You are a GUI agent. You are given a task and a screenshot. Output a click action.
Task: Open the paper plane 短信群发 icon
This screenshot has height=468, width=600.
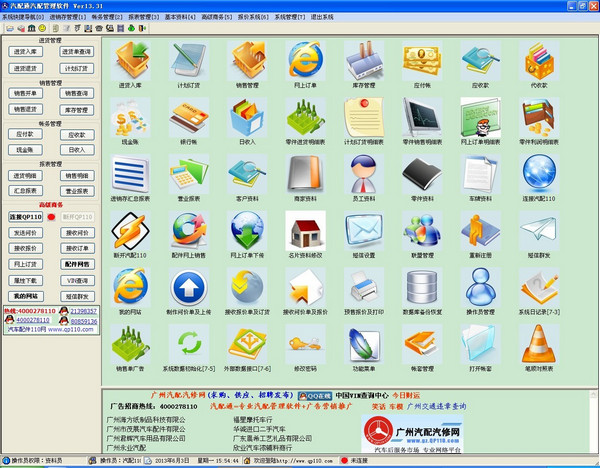coord(539,231)
